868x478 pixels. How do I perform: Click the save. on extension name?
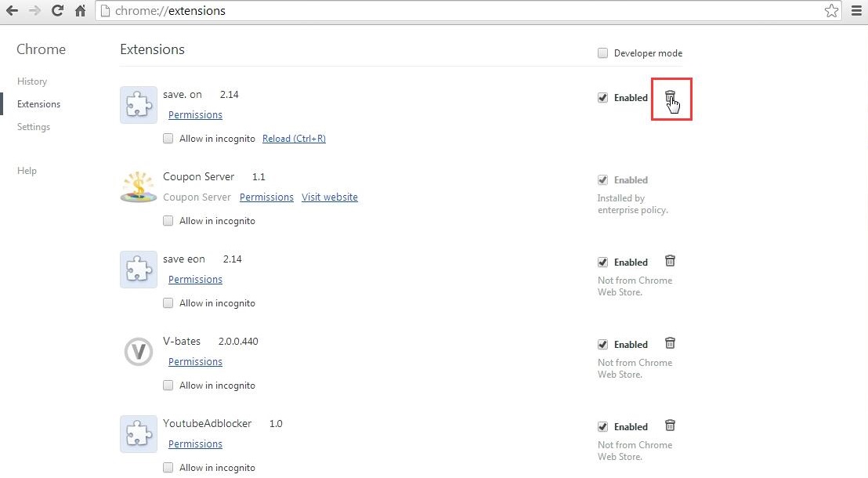[x=182, y=95]
